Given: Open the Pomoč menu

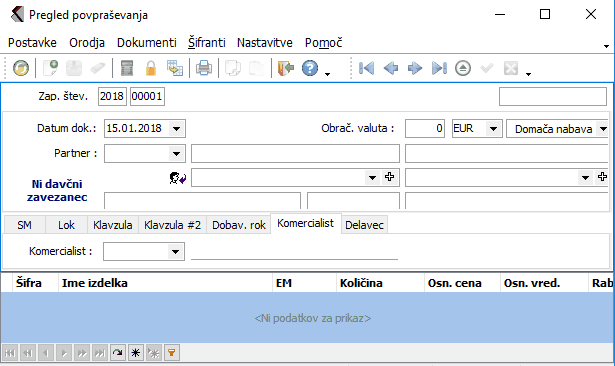Looking at the screenshot, I should 324,42.
